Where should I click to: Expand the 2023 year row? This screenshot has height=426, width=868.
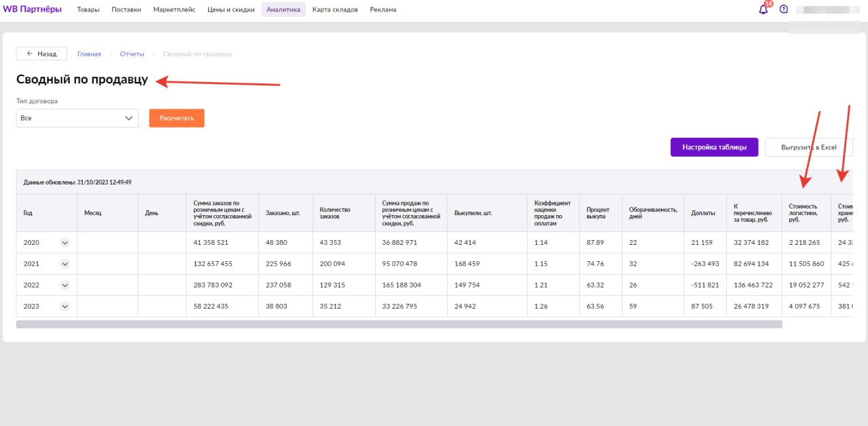tap(65, 306)
